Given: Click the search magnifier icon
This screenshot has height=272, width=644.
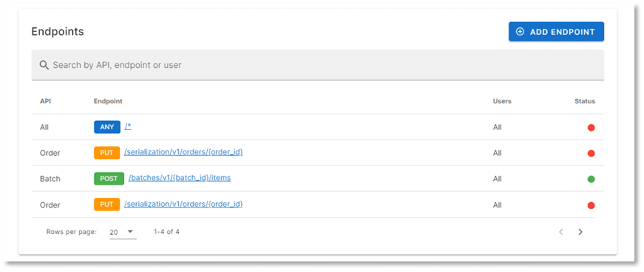Looking at the screenshot, I should pos(44,65).
